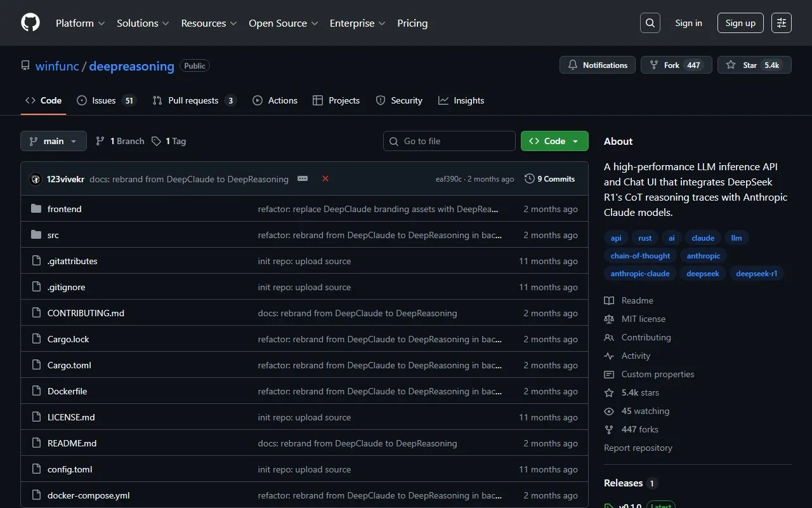Expand the Platform menu in header
Viewport: 812px width, 508px height.
(x=80, y=23)
